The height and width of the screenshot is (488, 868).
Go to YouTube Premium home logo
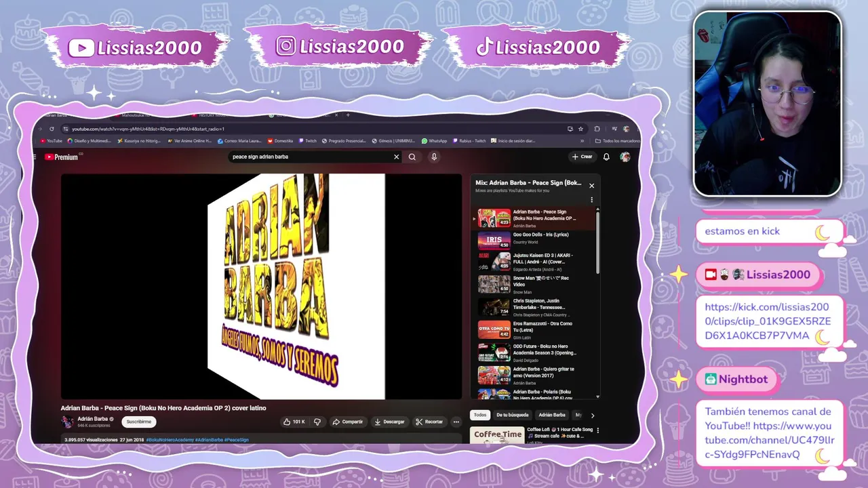[63, 157]
